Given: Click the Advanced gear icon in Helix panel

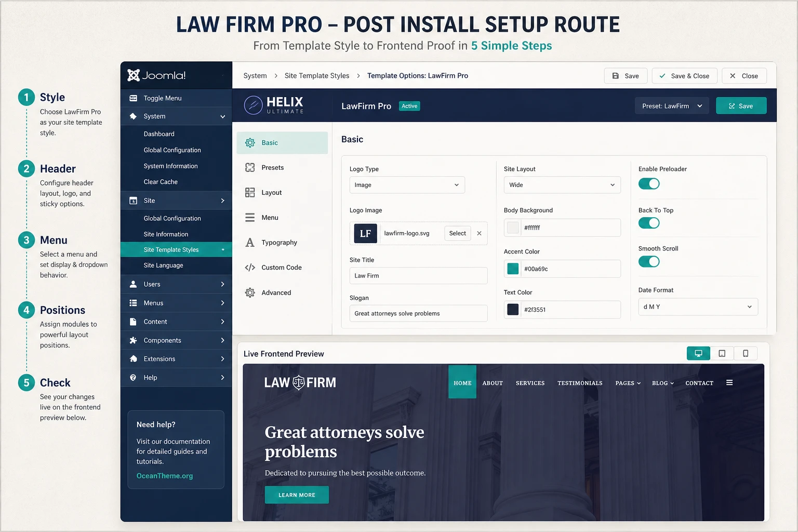Looking at the screenshot, I should 250,292.
